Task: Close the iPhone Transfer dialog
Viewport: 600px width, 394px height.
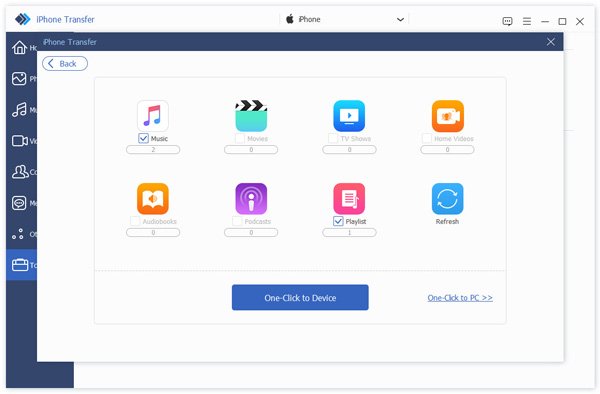Action: pos(551,42)
